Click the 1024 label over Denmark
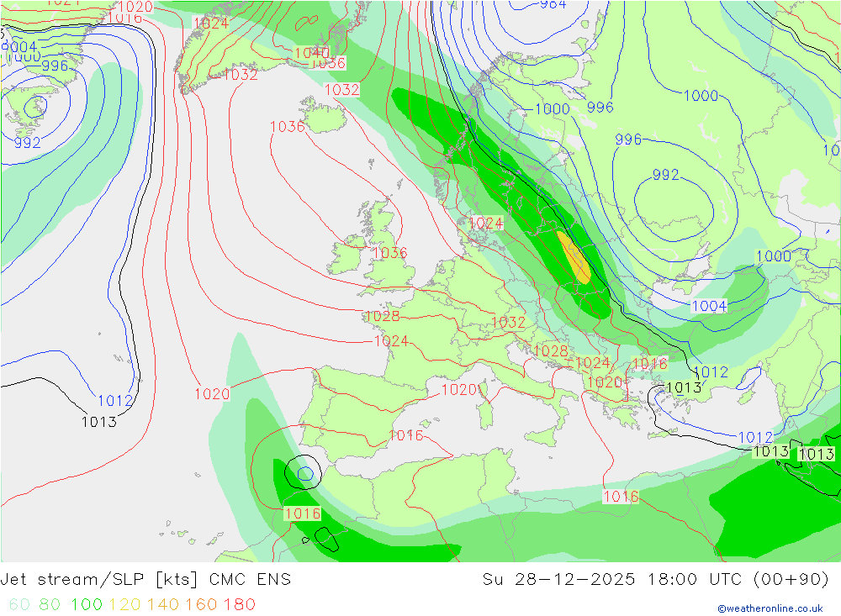 [x=486, y=223]
